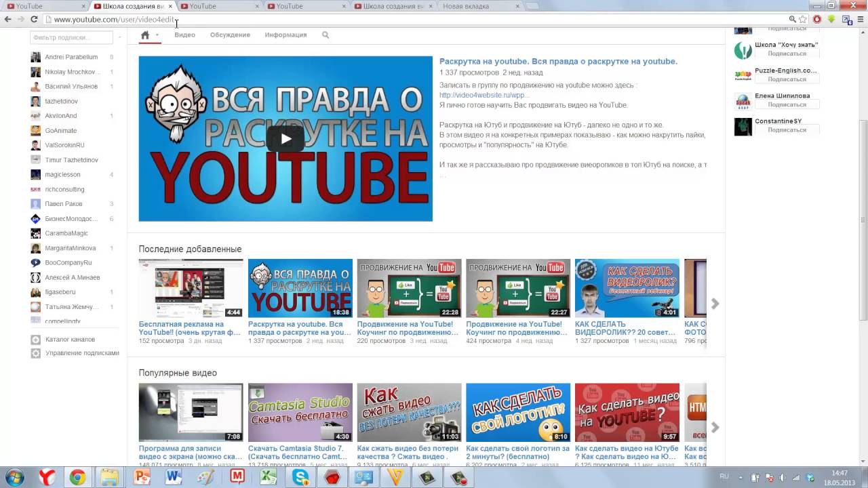Click the browser forward arrow
Screen dimensions: 868x488
coord(21,20)
